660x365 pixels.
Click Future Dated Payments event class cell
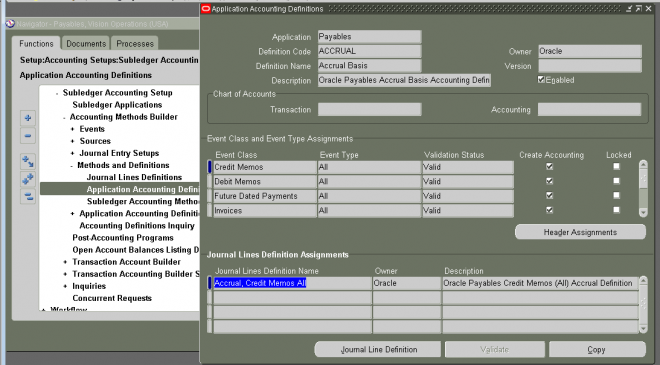(265, 196)
